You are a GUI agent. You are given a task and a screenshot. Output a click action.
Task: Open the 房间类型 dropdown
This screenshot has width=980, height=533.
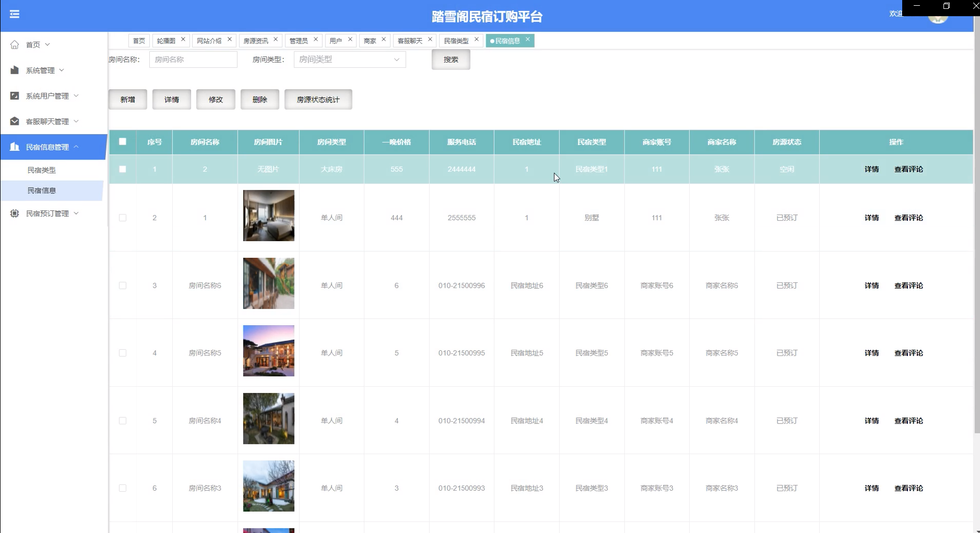[x=350, y=60]
